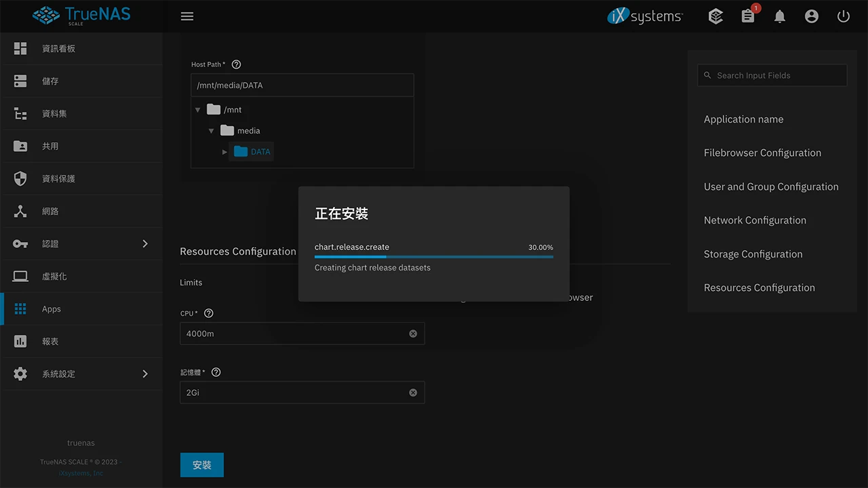Open the 報表 reports icon
This screenshot has width=868, height=488.
[19, 341]
